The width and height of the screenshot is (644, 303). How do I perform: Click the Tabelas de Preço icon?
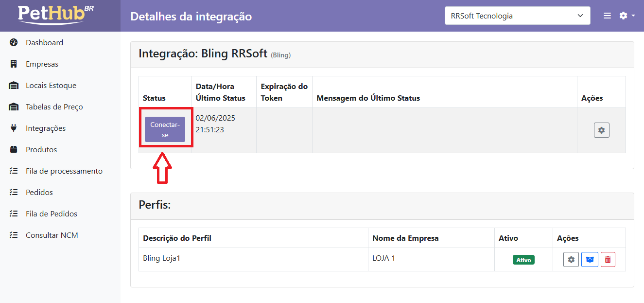14,107
